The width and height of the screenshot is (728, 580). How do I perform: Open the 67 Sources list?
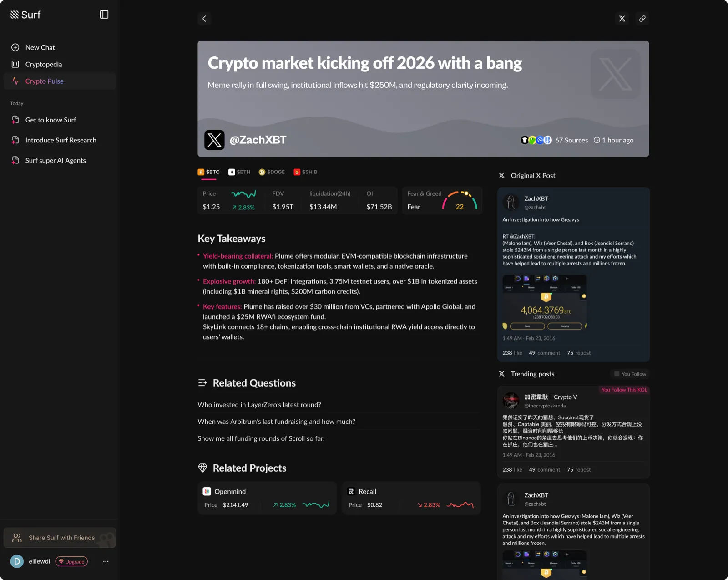[571, 140]
